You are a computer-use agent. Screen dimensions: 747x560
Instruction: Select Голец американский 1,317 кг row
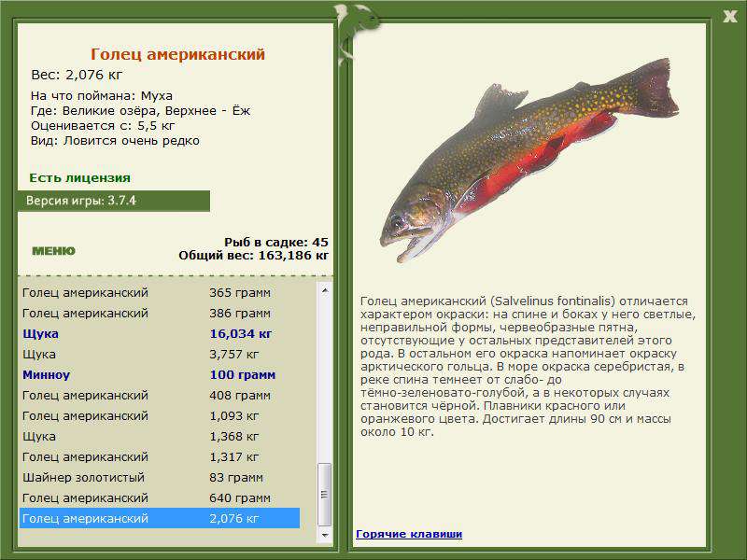(x=160, y=456)
